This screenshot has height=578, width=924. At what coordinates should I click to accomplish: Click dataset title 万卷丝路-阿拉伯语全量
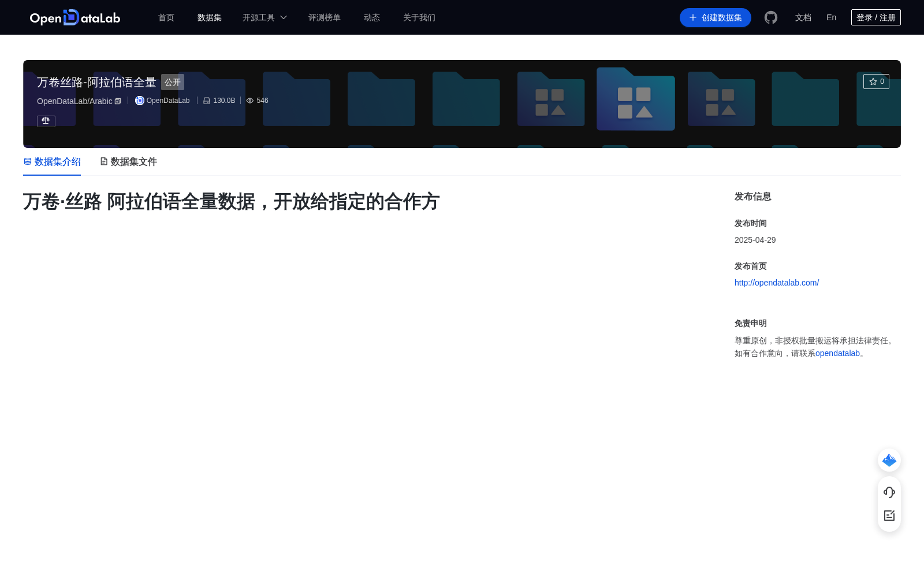(x=96, y=82)
